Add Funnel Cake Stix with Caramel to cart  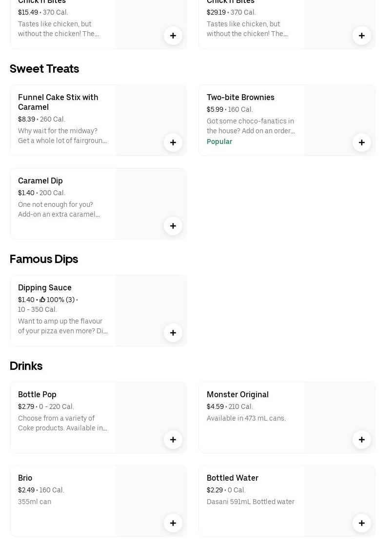coord(173,142)
